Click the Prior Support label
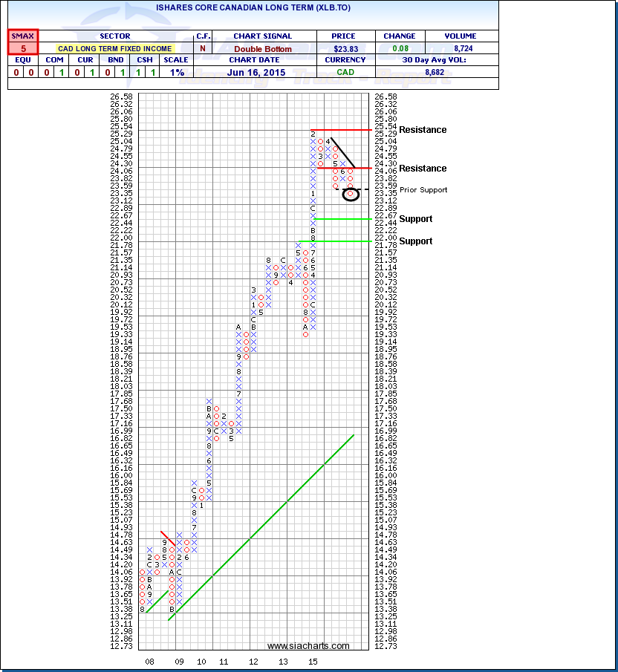This screenshot has height=672, width=618. point(423,190)
